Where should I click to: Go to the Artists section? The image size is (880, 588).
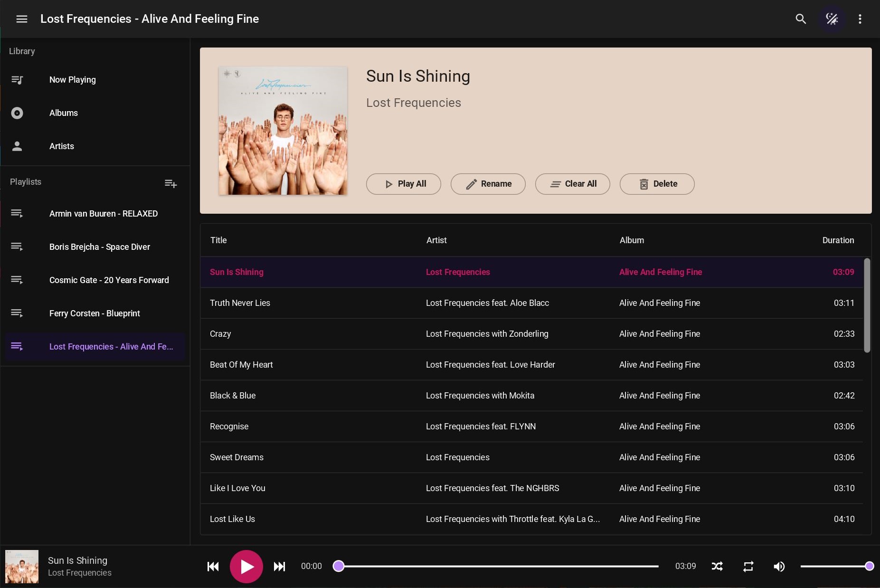95,146
